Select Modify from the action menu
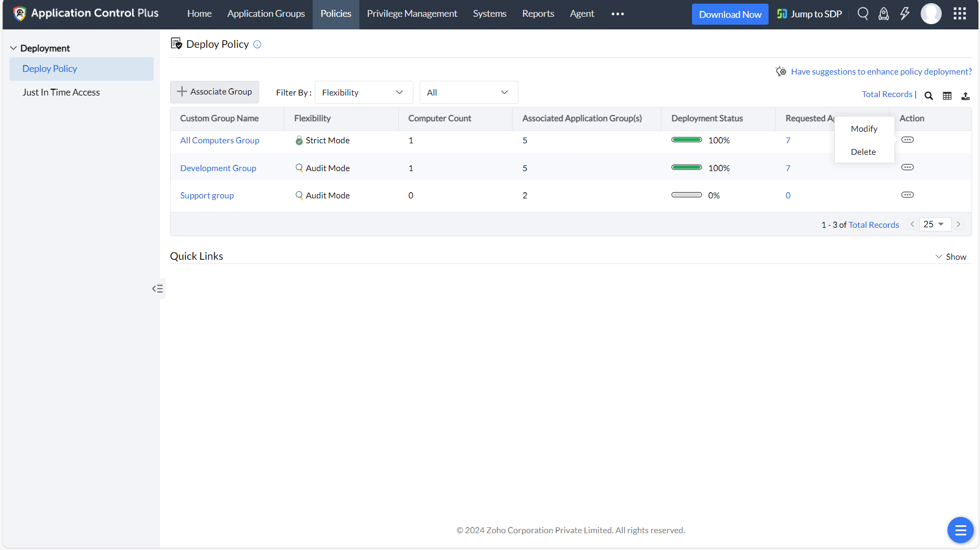 pyautogui.click(x=864, y=129)
